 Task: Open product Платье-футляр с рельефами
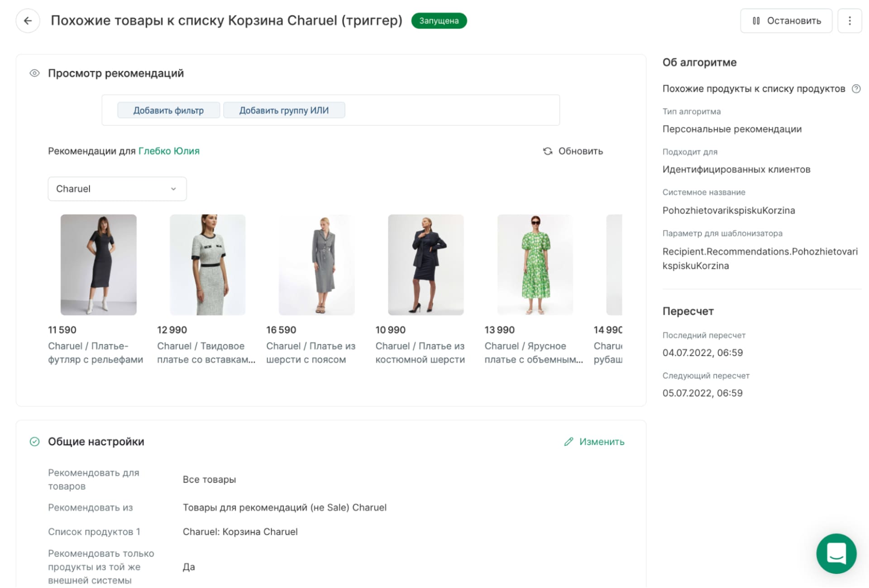(x=95, y=353)
